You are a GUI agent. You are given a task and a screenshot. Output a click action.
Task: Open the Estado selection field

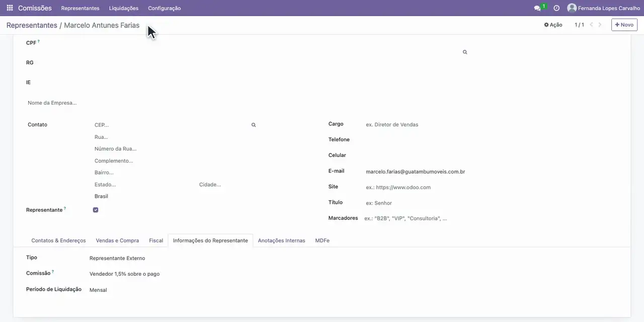[x=144, y=185]
